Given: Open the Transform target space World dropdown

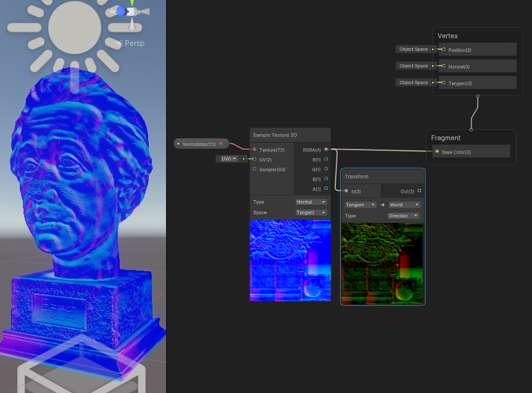Looking at the screenshot, I should [x=404, y=205].
